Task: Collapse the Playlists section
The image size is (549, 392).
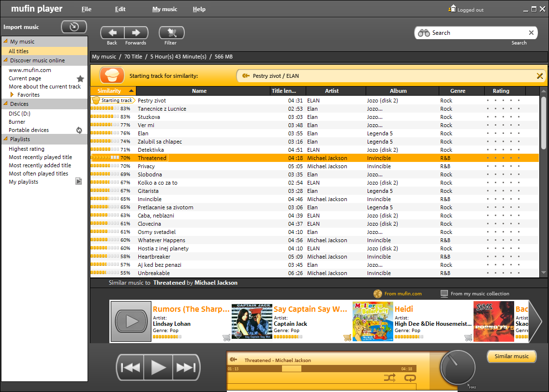Action: (6, 139)
